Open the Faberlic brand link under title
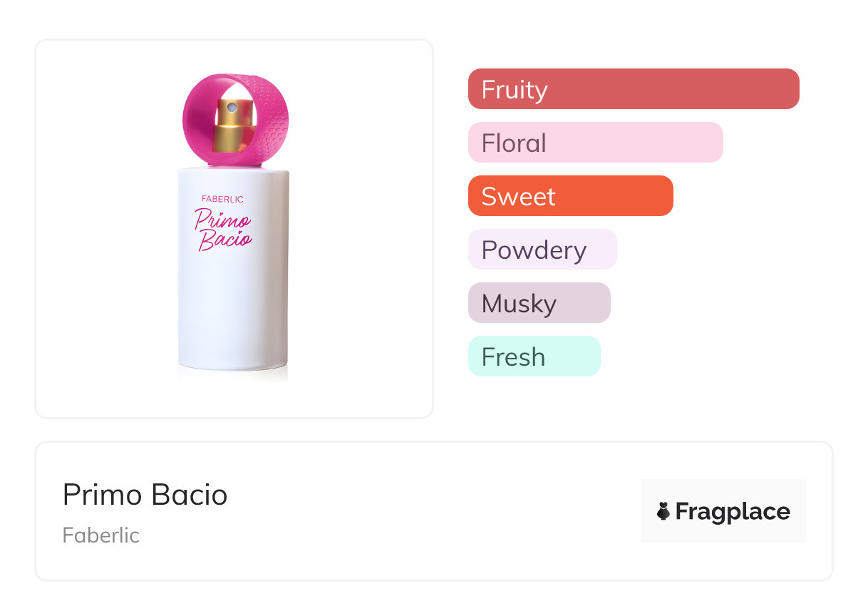Image resolution: width=868 pixels, height=616 pixels. (x=101, y=535)
